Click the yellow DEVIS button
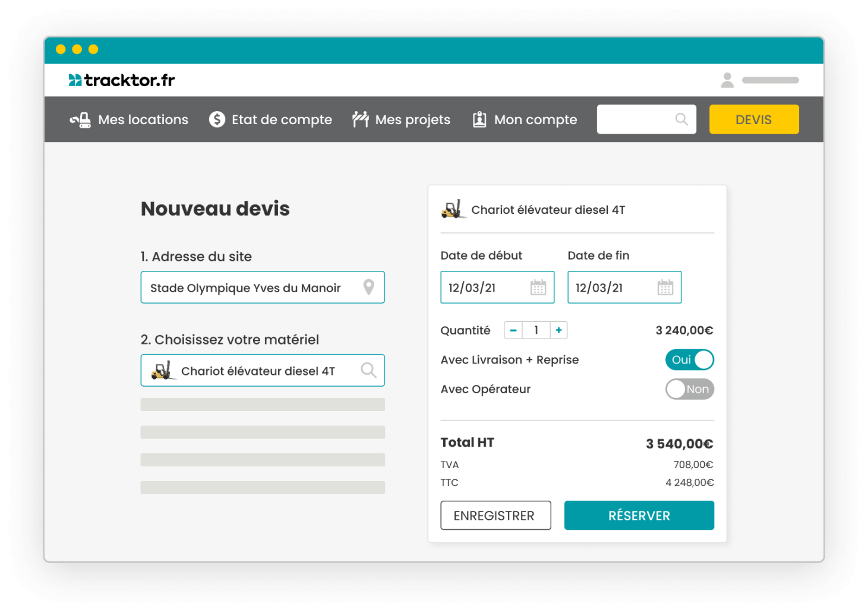The image size is (868, 613). tap(754, 119)
